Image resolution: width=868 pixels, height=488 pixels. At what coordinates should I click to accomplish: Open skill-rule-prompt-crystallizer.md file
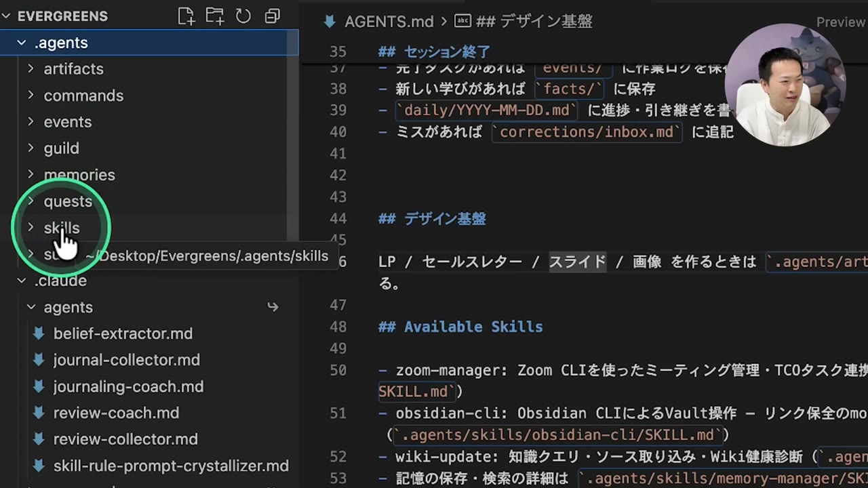click(171, 466)
